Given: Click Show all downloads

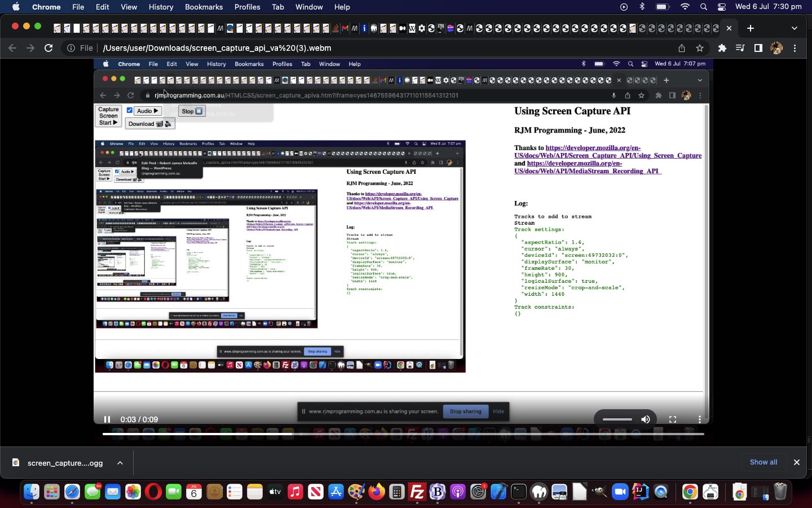Looking at the screenshot, I should 764,462.
